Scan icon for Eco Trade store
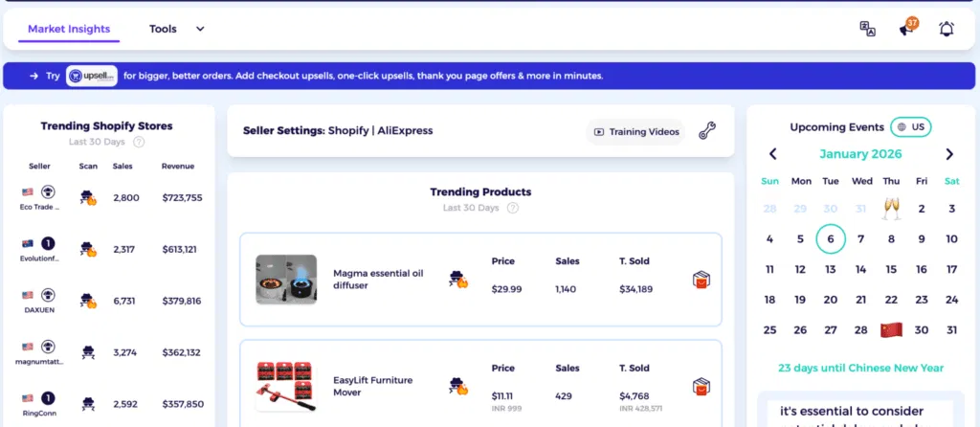Screen dimensions: 980x427 (x=88, y=198)
